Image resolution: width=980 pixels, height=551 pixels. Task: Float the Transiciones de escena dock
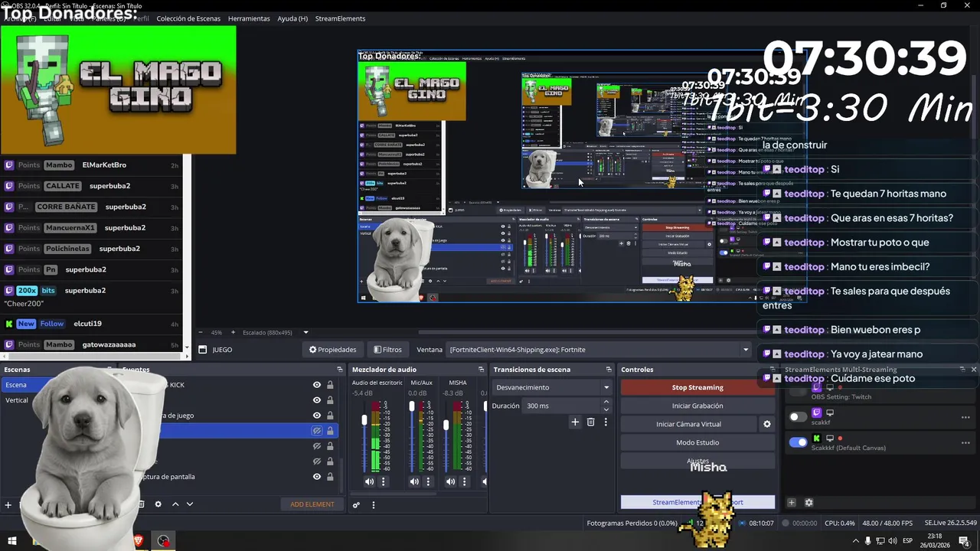point(610,370)
